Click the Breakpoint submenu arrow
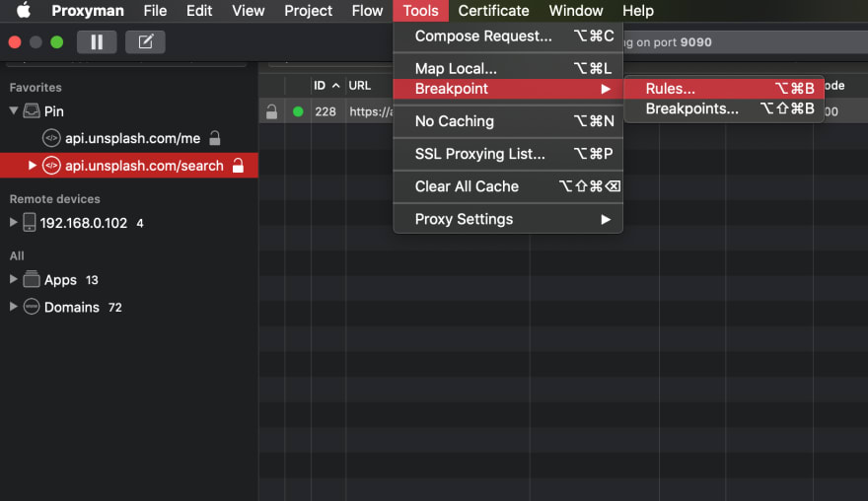This screenshot has width=868, height=501. click(x=606, y=89)
